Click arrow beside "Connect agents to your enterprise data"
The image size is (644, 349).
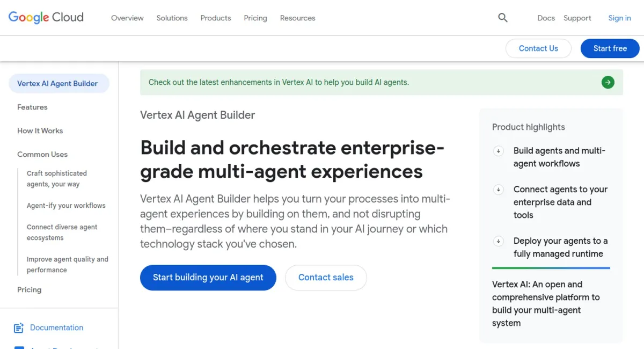(x=499, y=190)
